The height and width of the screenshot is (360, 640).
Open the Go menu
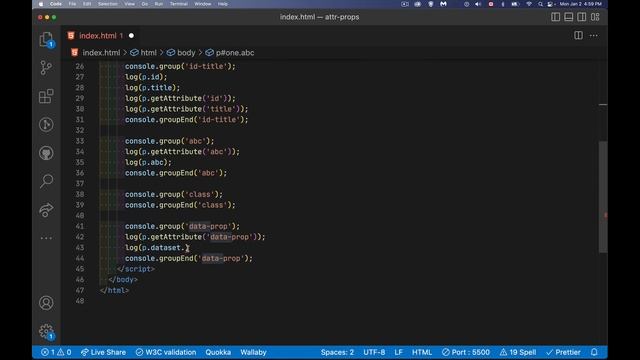(144, 4)
